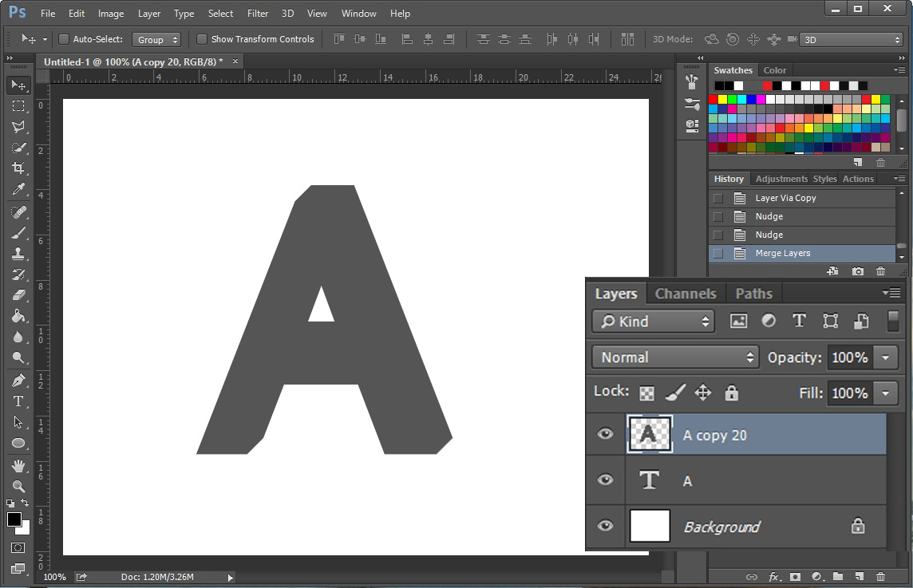
Task: Enable Show Transform Controls checkbox
Action: click(201, 39)
